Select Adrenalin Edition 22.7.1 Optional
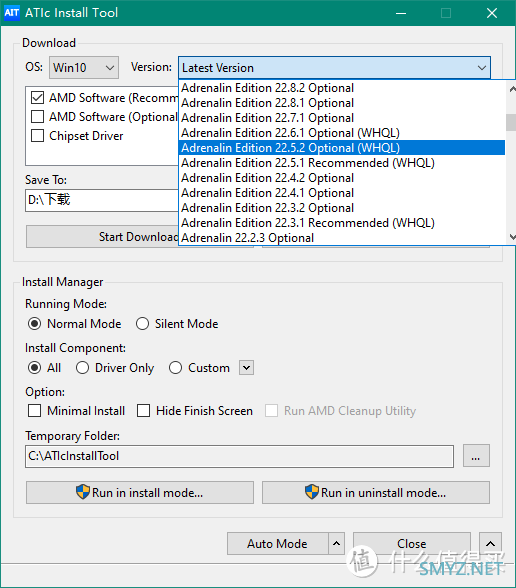 coord(342,118)
